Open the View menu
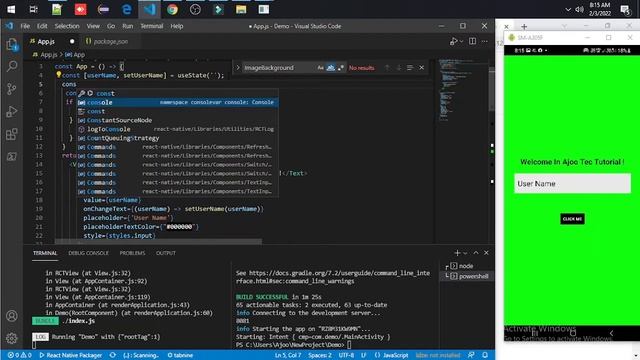This screenshot has width=640, height=360. tap(93, 26)
